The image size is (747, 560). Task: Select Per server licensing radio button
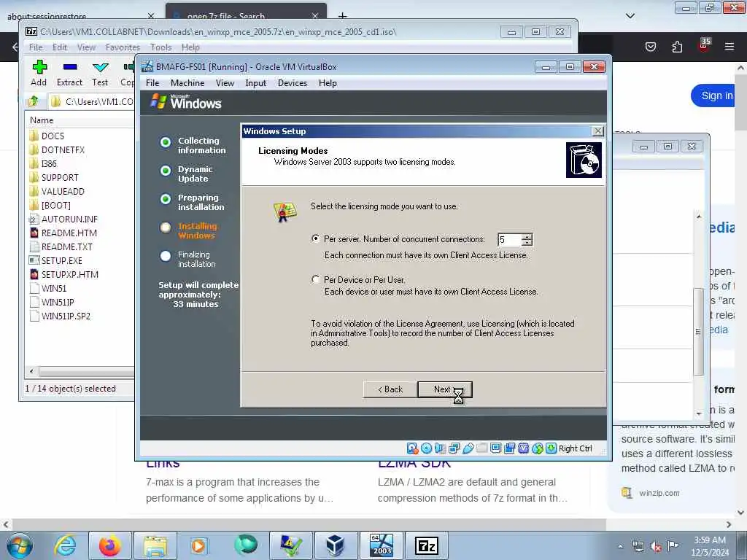(315, 238)
